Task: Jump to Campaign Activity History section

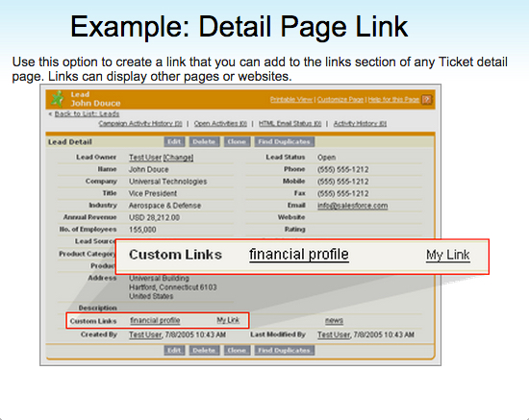Action: coord(140,123)
